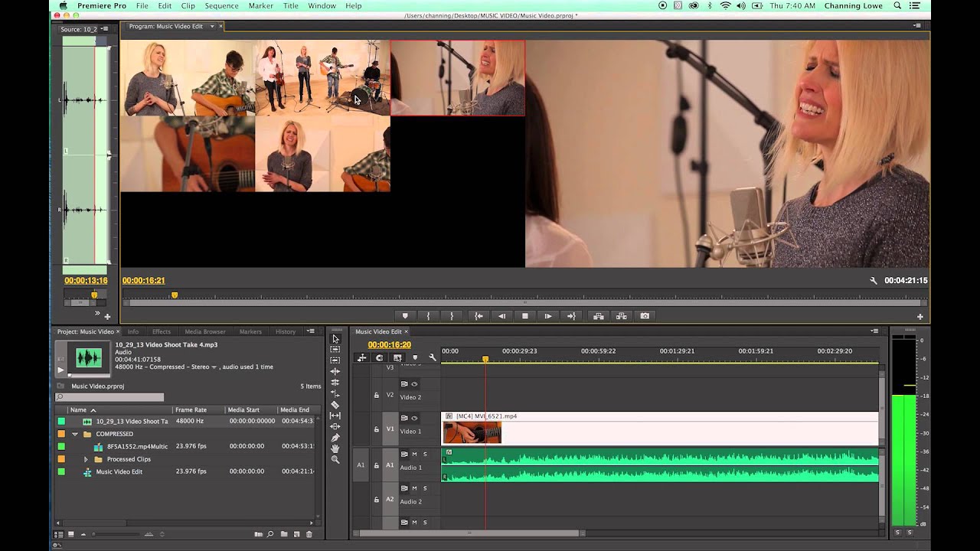Open timeline display settings wrench
This screenshot has width=980, height=551.
click(x=433, y=357)
